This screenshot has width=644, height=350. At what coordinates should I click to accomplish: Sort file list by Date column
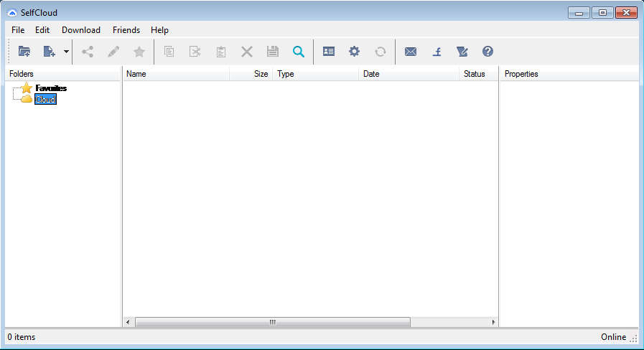pyautogui.click(x=409, y=74)
